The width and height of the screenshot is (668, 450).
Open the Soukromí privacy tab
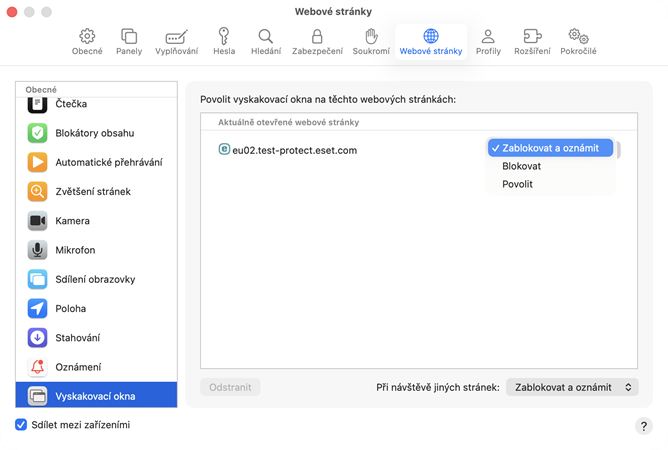click(x=370, y=41)
